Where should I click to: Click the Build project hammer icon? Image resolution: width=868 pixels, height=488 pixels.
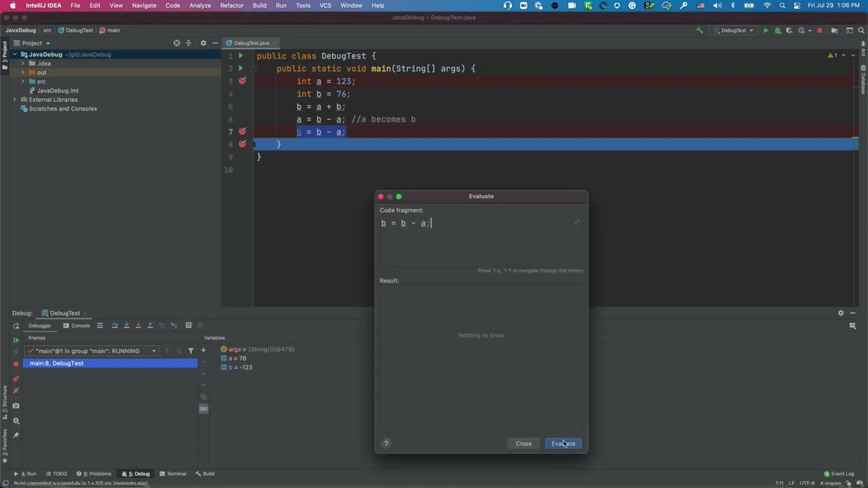pos(699,30)
